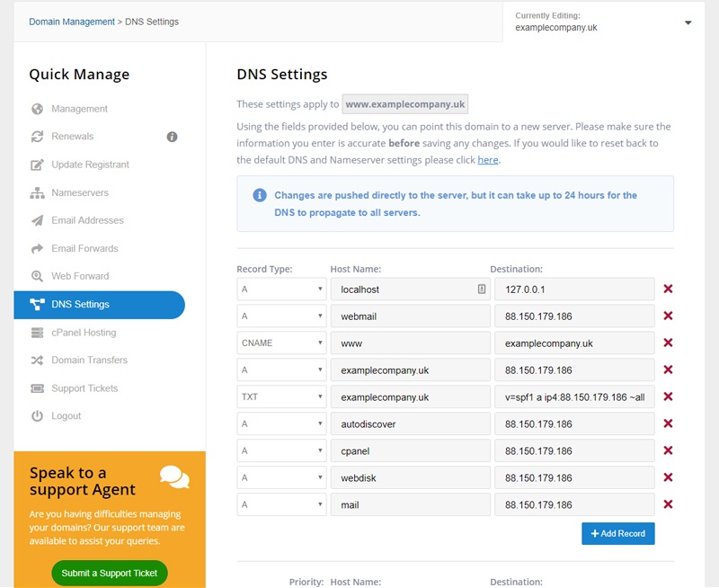Viewport: 719px width, 588px height.
Task: Go to Renewals section
Action: point(73,137)
